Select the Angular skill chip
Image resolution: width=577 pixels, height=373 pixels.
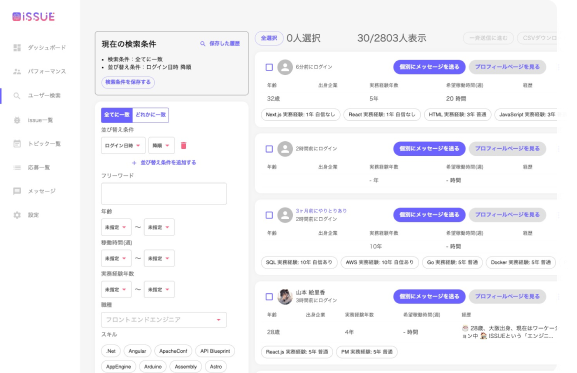coord(137,351)
